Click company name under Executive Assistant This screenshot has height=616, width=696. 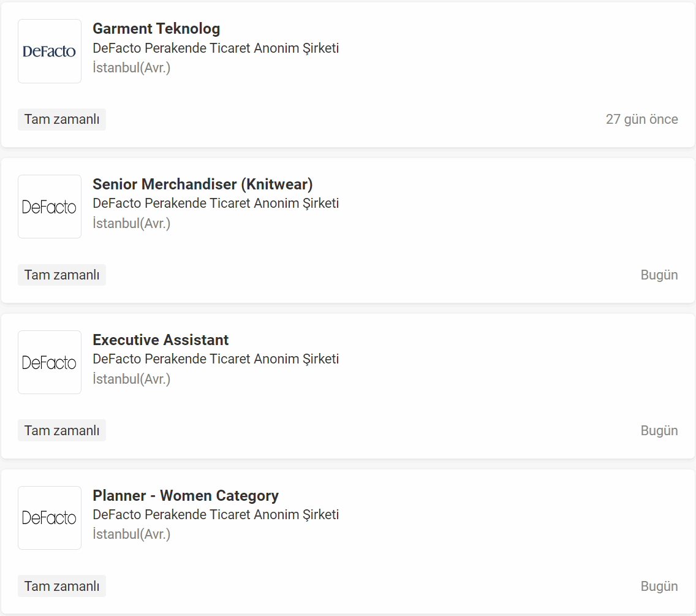pyautogui.click(x=216, y=359)
